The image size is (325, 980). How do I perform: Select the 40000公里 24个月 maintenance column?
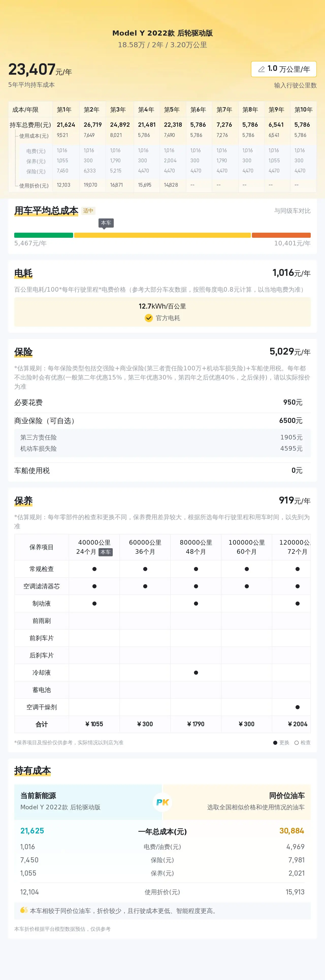[94, 547]
